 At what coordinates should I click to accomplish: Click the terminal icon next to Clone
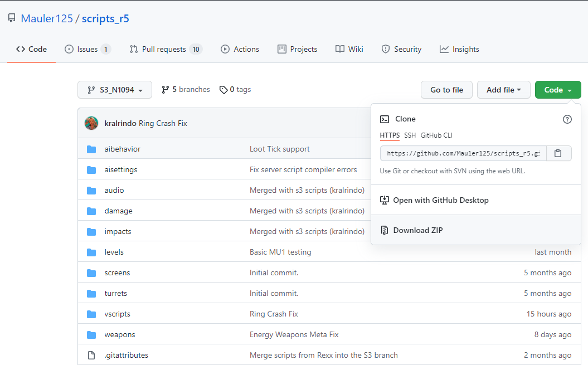[385, 119]
